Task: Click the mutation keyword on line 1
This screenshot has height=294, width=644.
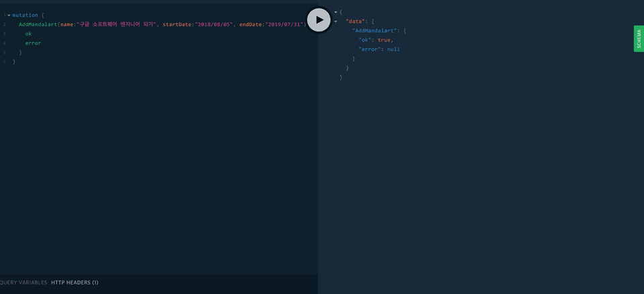Action: pos(25,15)
